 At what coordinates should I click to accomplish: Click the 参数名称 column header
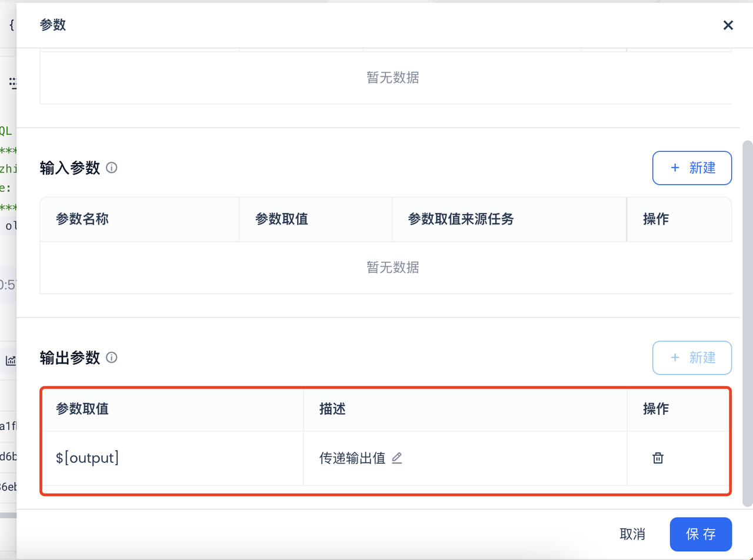(82, 219)
